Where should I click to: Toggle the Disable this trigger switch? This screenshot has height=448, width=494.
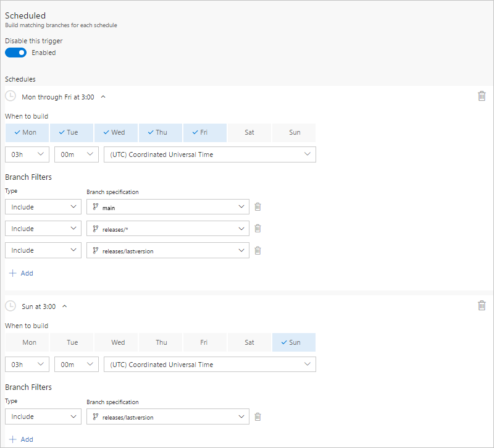pyautogui.click(x=16, y=53)
